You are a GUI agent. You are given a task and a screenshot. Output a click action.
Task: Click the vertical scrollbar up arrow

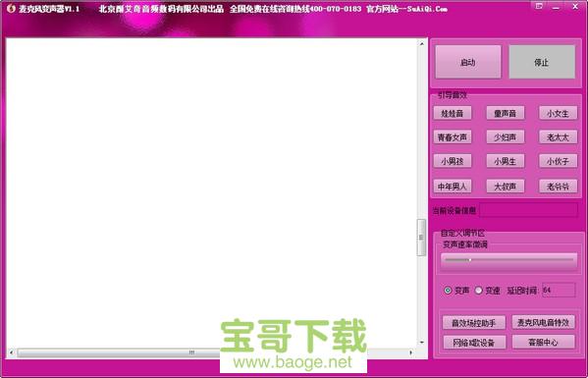(x=421, y=44)
